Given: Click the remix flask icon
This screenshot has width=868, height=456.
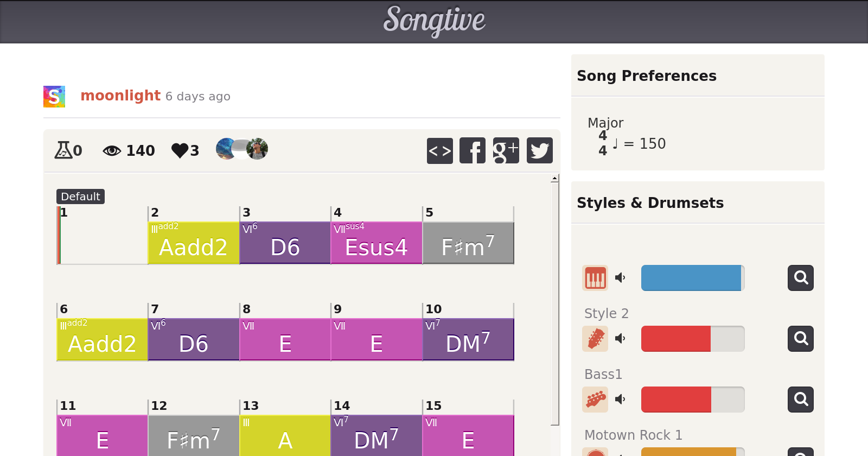Looking at the screenshot, I should 63,150.
